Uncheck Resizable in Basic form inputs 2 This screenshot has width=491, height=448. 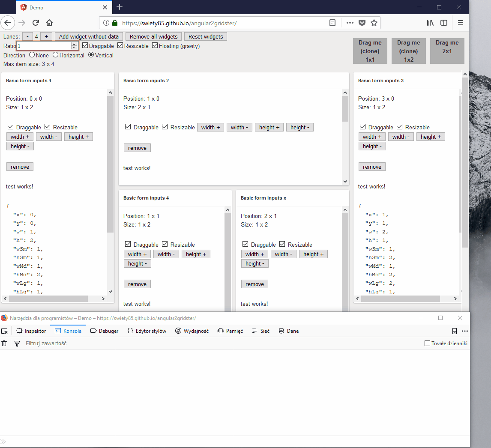pos(165,127)
